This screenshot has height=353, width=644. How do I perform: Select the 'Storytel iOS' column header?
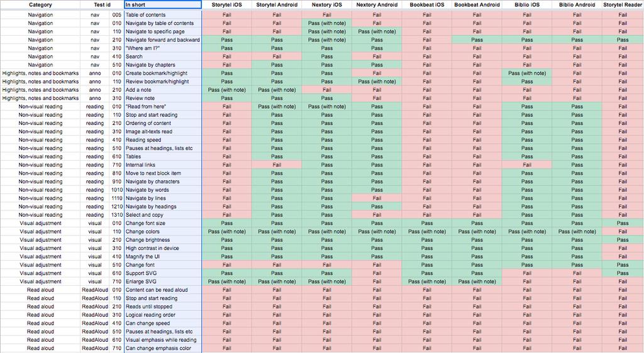(x=226, y=5)
